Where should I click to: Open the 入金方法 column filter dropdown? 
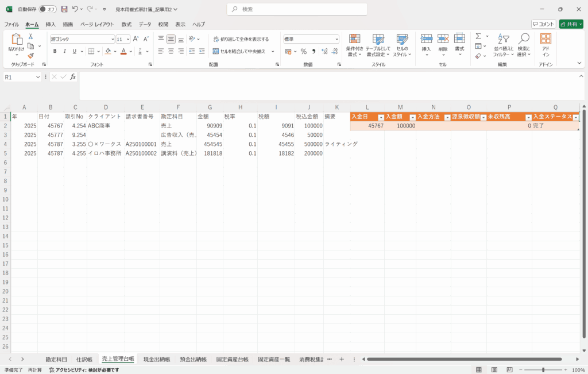447,117
